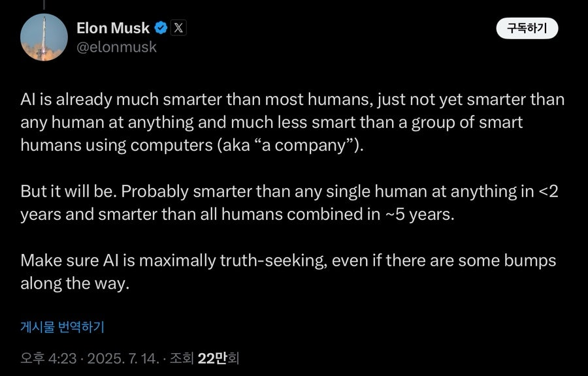Click the 조회 views label

[182, 358]
